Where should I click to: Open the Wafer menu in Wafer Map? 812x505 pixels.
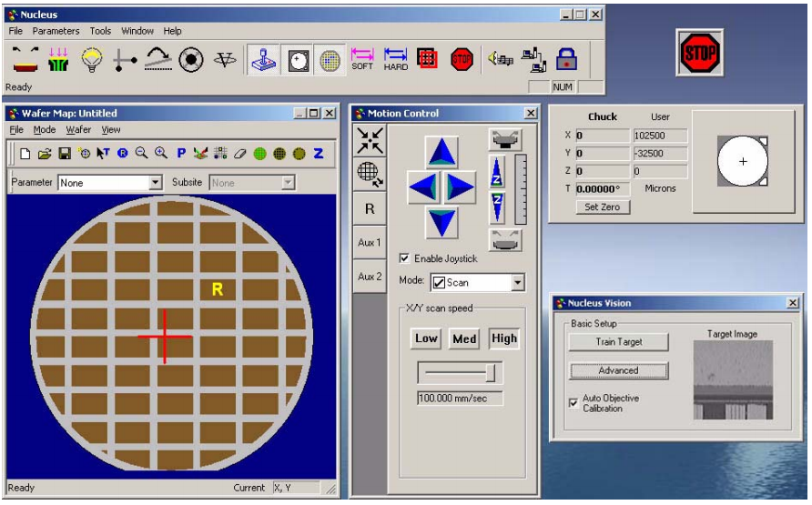point(78,129)
